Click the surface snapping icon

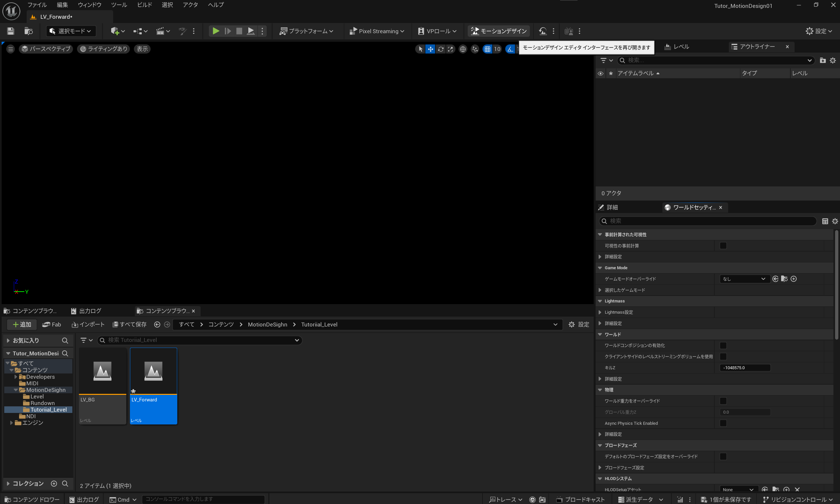tap(475, 49)
